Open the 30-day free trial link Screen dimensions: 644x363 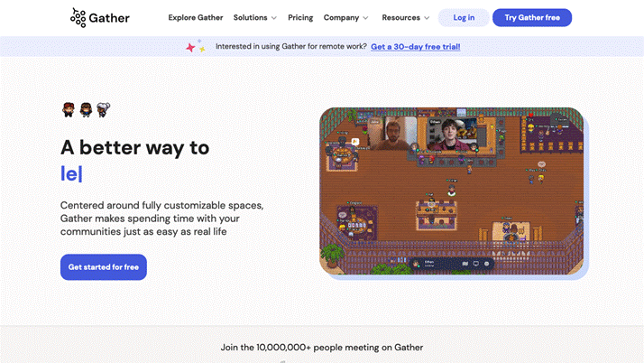coord(415,46)
